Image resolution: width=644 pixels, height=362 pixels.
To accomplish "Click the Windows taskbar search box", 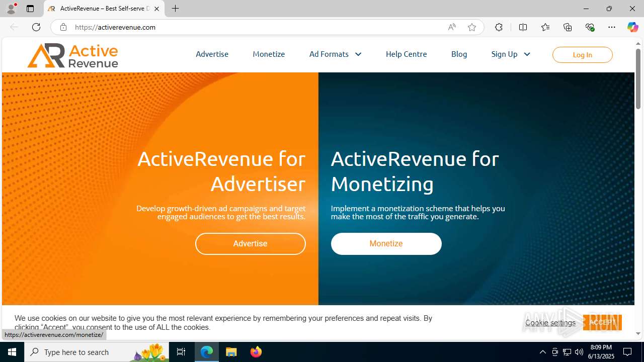I will click(x=98, y=352).
